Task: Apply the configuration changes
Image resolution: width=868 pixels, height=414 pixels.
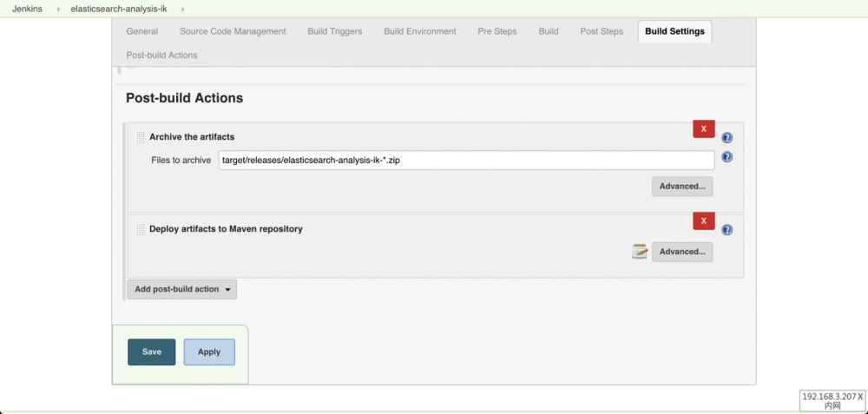Action: tap(209, 352)
